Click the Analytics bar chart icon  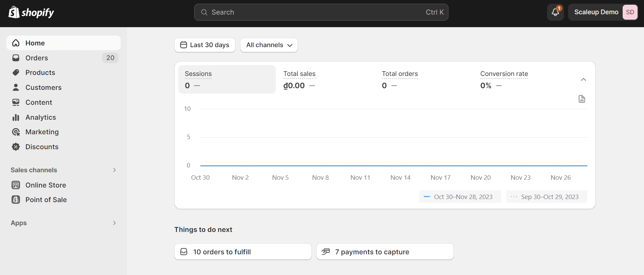click(x=16, y=117)
